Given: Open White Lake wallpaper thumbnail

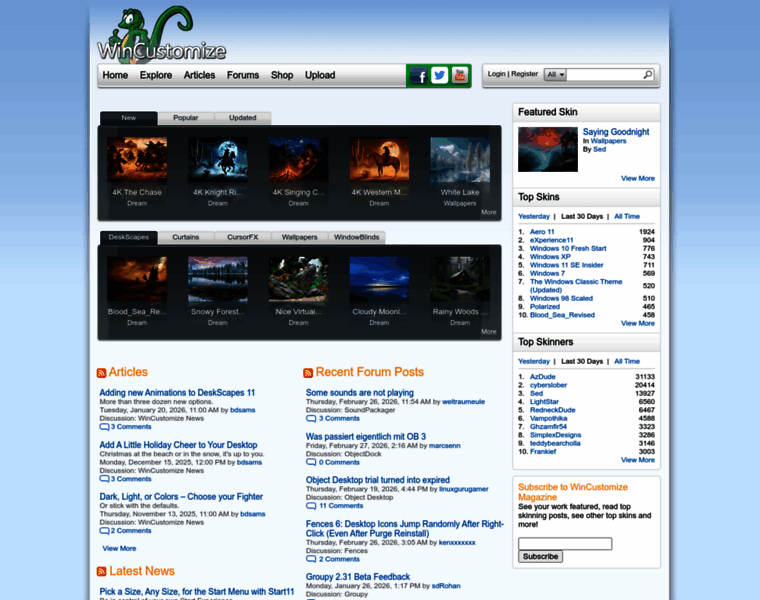Looking at the screenshot, I should coord(460,160).
